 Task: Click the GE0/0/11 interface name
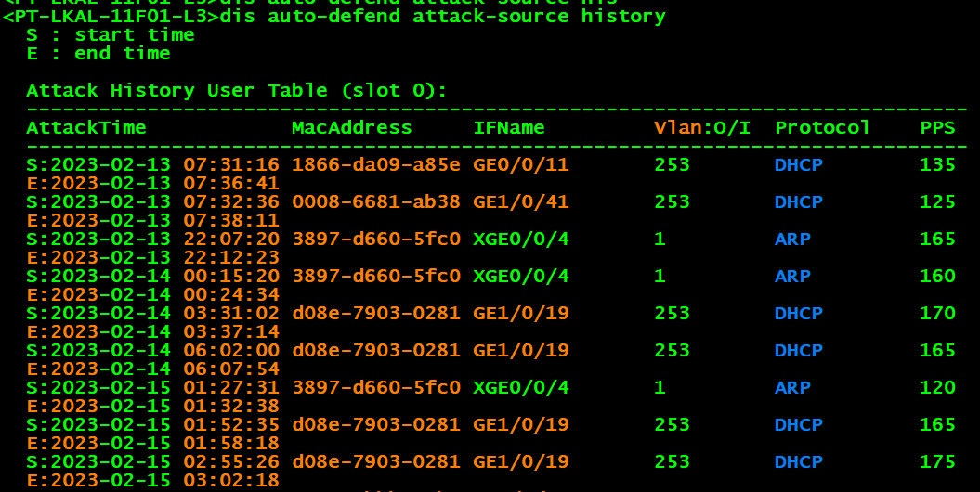point(520,164)
